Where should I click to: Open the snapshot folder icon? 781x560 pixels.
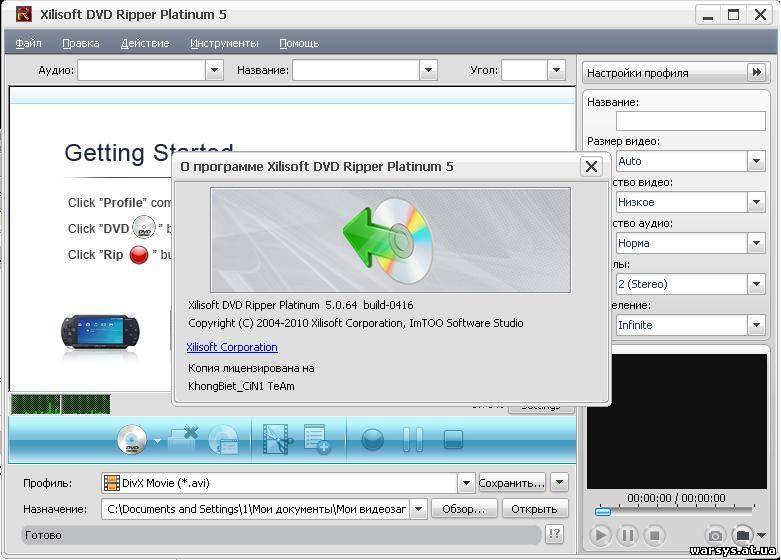743,535
